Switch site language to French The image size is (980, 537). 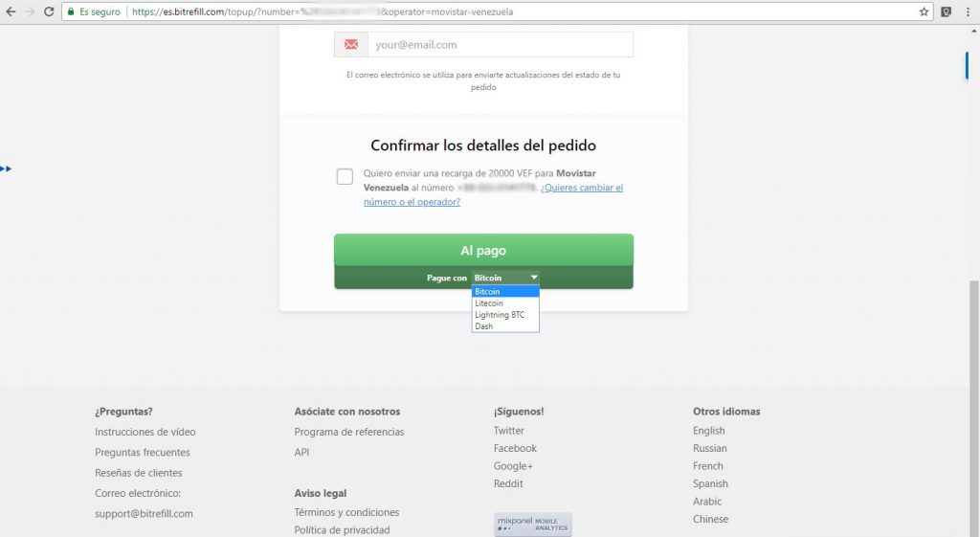(x=708, y=466)
